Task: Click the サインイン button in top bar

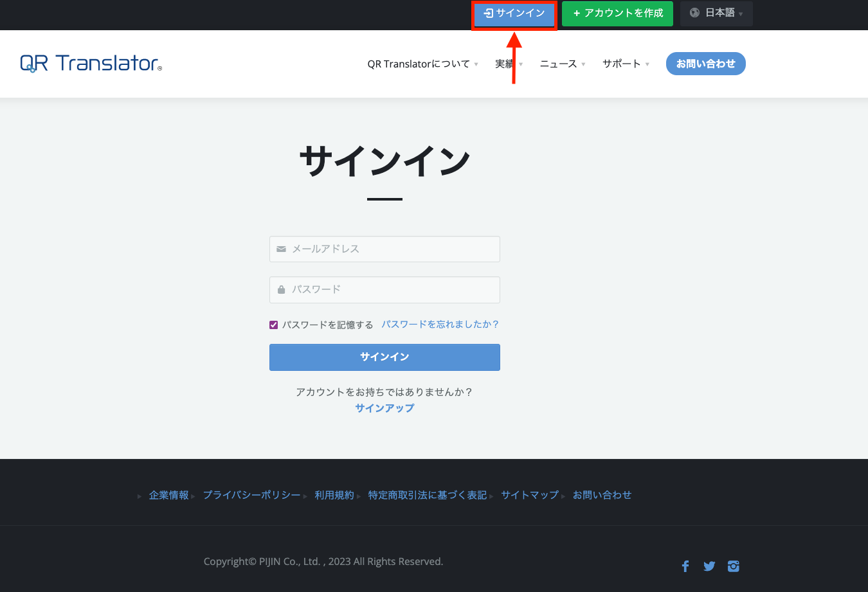Action: click(514, 13)
